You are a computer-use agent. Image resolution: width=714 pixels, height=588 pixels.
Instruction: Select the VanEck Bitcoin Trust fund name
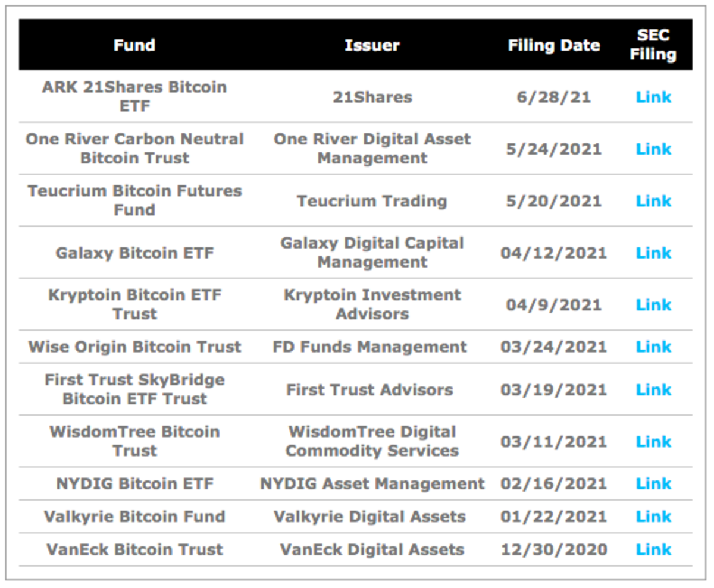pos(134,549)
